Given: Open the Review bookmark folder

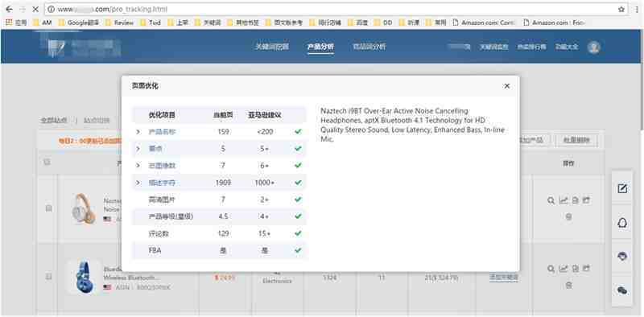Looking at the screenshot, I should pos(119,23).
